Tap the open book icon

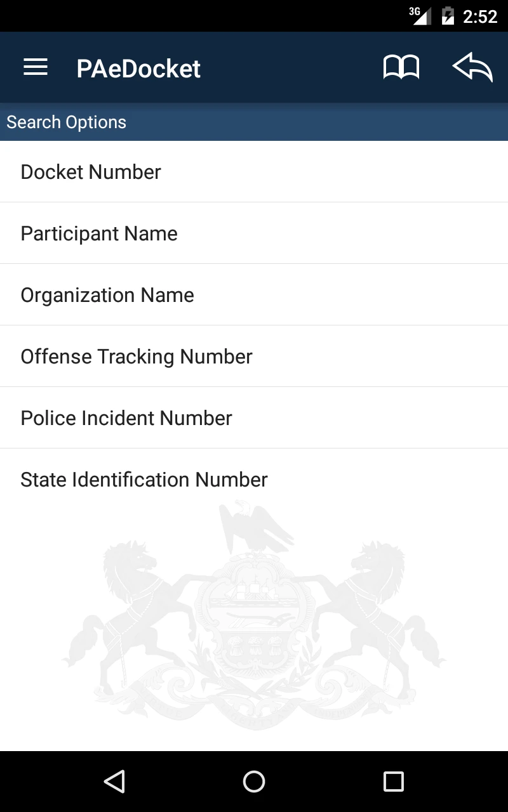(x=401, y=67)
